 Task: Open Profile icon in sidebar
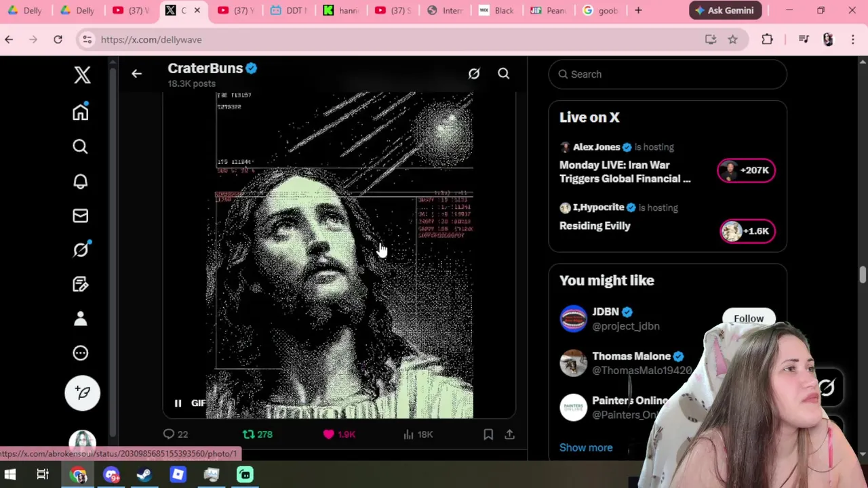pos(81,319)
